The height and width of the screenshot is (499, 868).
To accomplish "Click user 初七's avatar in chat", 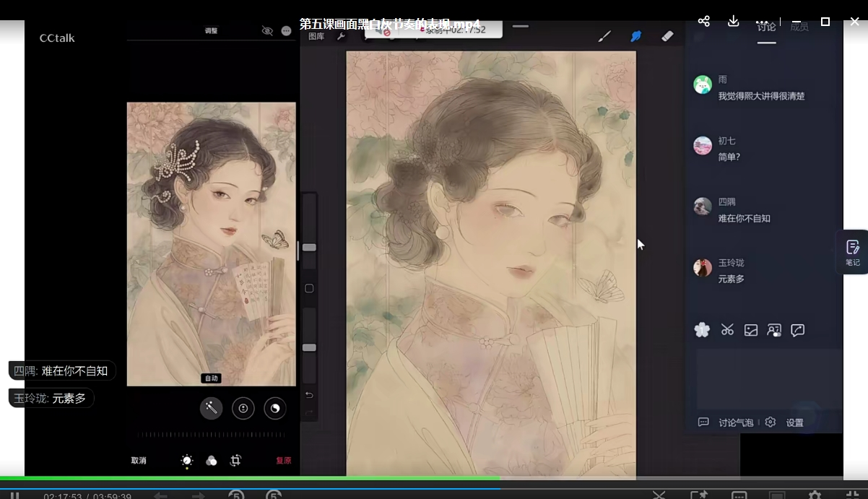I will click(x=703, y=146).
